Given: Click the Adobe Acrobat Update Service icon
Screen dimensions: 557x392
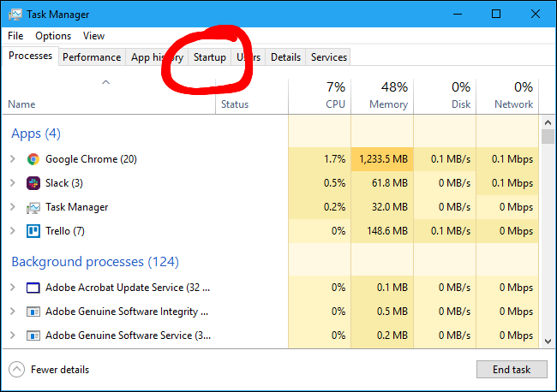Looking at the screenshot, I should [x=33, y=288].
